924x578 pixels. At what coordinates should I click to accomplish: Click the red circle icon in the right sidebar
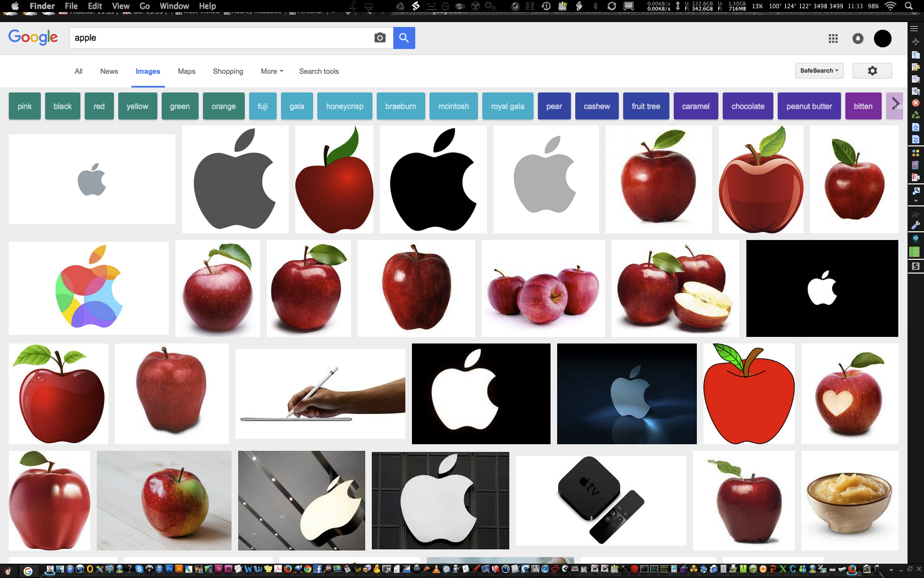[x=916, y=103]
